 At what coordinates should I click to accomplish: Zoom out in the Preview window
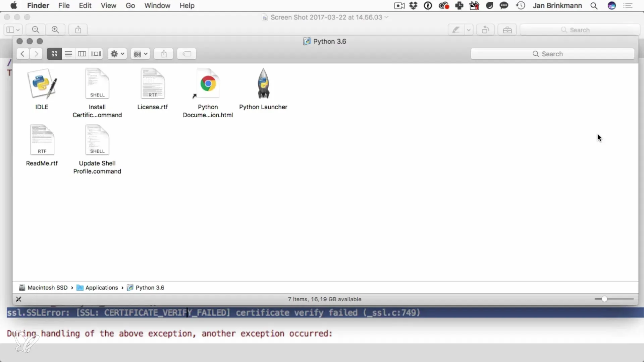point(36,30)
